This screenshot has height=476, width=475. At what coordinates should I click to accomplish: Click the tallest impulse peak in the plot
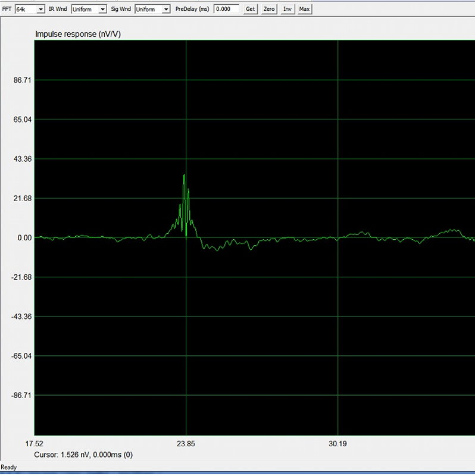(x=184, y=175)
